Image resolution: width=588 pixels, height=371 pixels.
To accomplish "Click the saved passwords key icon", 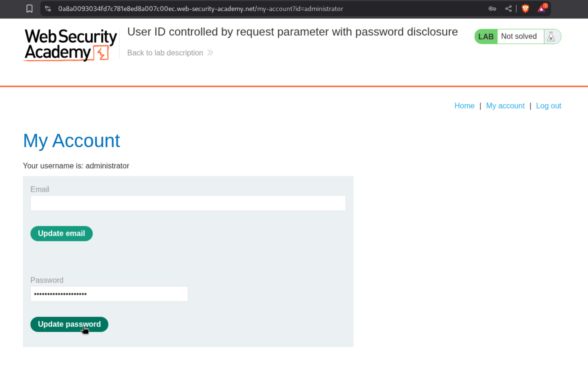I will pyautogui.click(x=492, y=9).
